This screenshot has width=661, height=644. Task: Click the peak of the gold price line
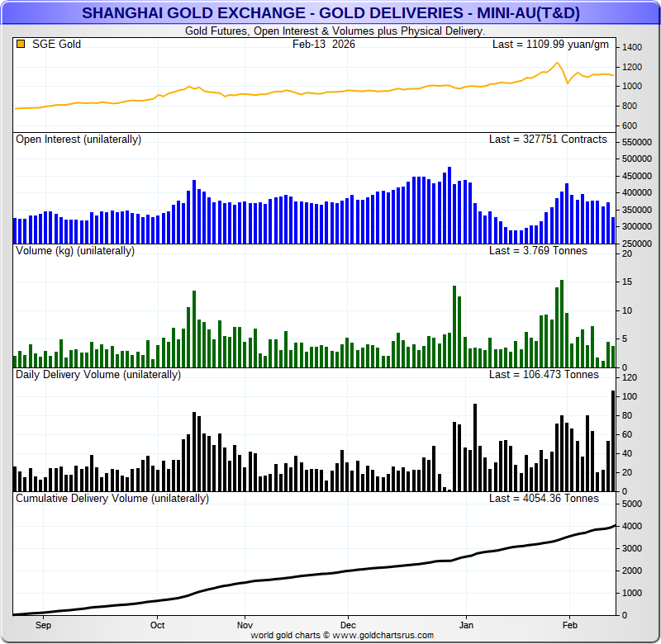click(x=557, y=63)
